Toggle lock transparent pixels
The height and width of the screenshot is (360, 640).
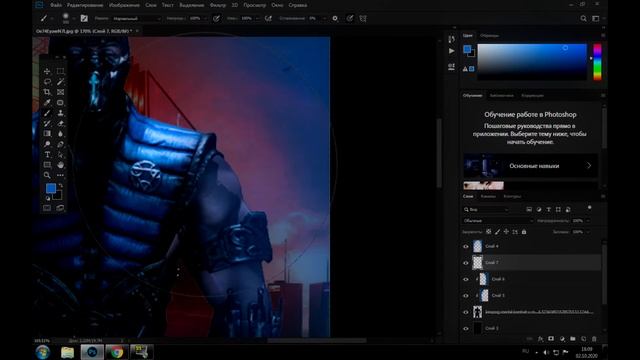(x=489, y=232)
